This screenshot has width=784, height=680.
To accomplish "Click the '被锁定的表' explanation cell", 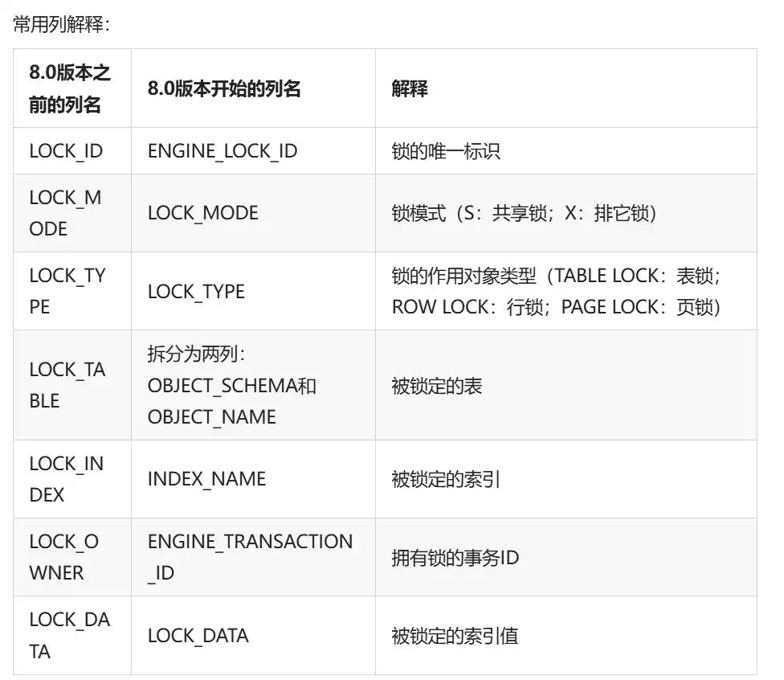I will click(x=437, y=386).
